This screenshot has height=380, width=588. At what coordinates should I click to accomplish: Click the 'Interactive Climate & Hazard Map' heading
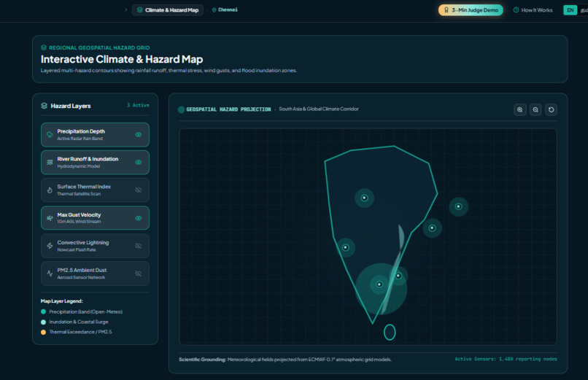point(122,59)
